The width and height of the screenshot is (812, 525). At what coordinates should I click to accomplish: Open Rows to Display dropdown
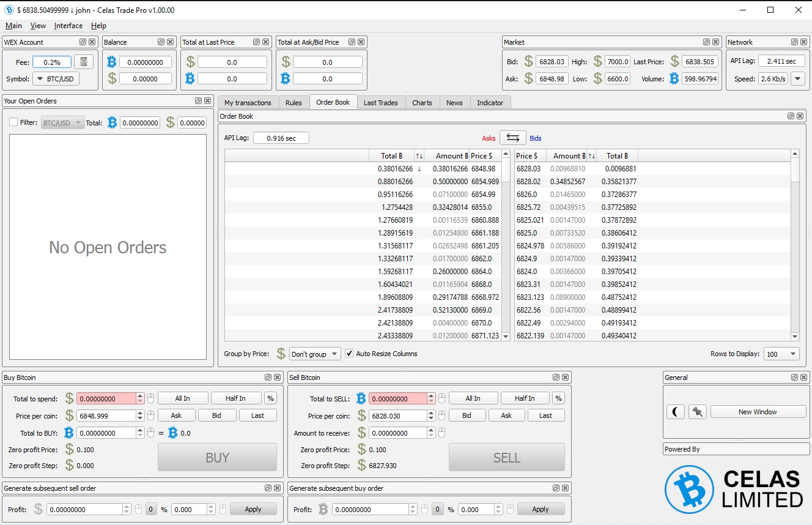click(x=781, y=354)
